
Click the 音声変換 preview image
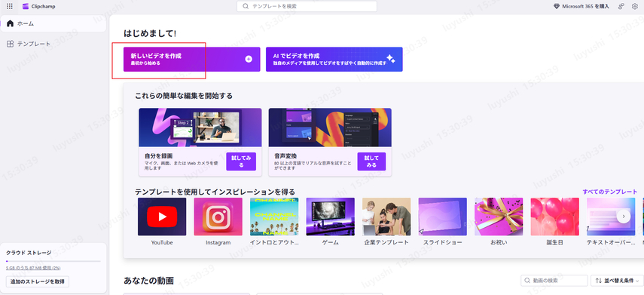[x=330, y=128]
